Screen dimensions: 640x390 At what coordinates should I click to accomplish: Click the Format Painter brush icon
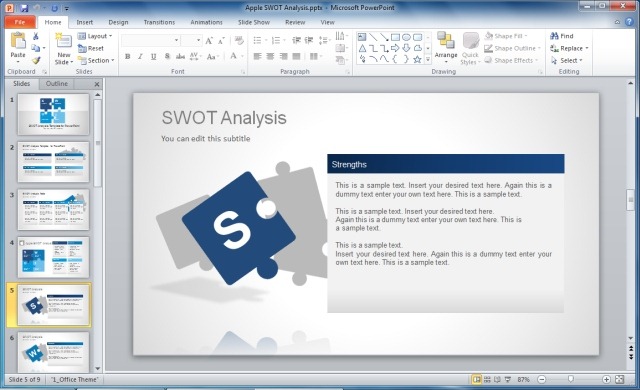pos(36,60)
